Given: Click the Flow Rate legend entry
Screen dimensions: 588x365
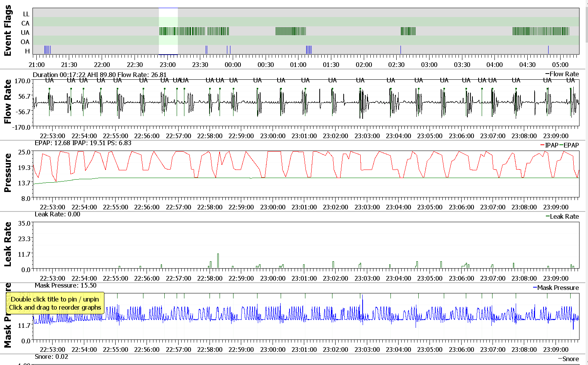Looking at the screenshot, I should (562, 74).
